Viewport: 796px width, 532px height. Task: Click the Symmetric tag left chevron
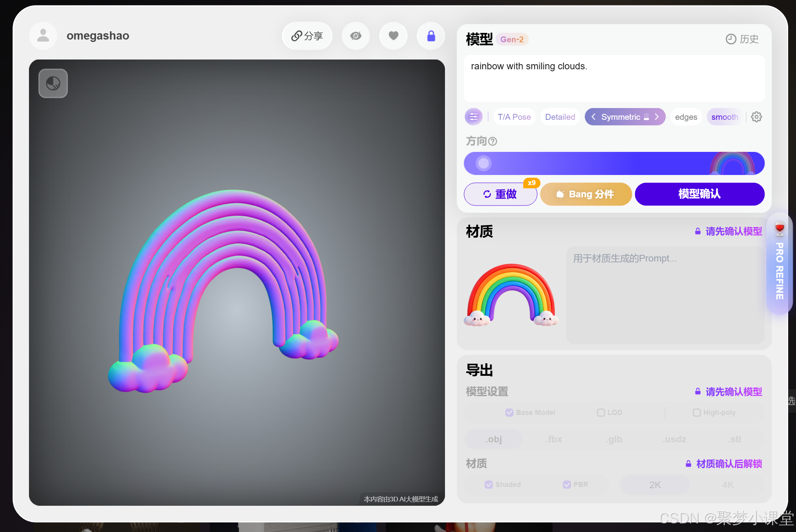coord(593,117)
